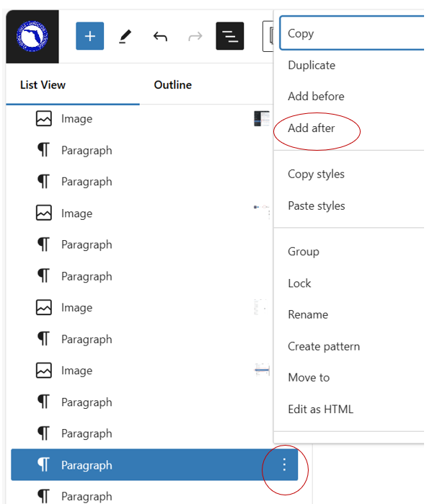Viewport: 432px width, 504px height.
Task: Select Paste styles menu option
Action: [x=317, y=205]
